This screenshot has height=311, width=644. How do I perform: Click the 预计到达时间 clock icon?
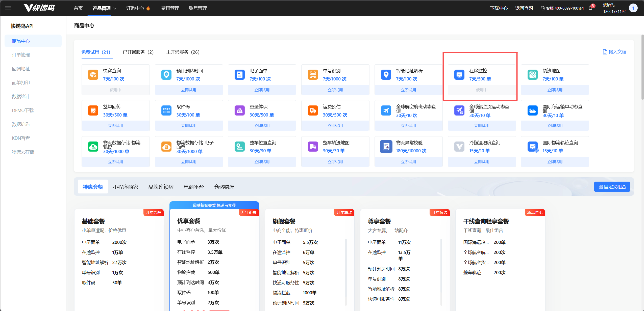[x=166, y=75]
